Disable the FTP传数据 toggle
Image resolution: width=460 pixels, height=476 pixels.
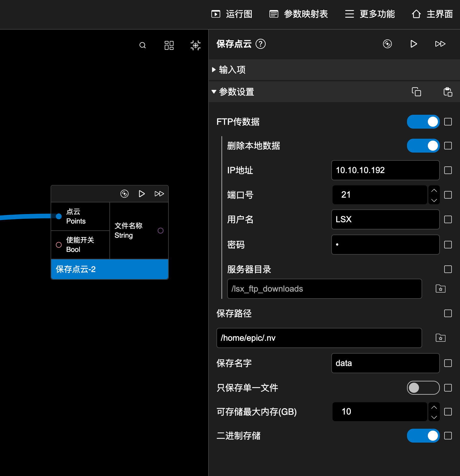(423, 122)
